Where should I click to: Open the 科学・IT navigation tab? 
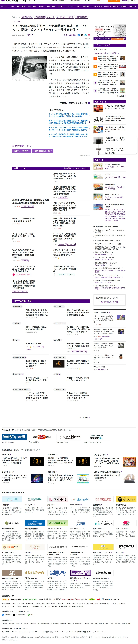pos(60,7)
